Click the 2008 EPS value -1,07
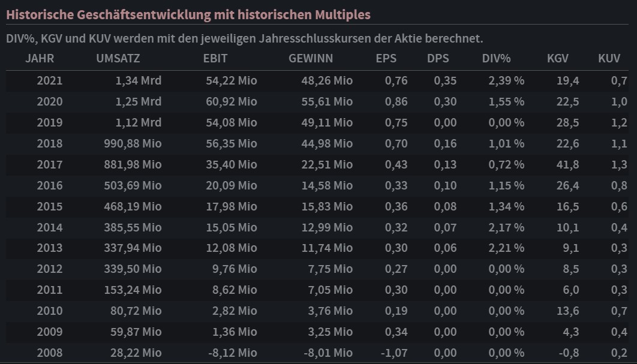The width and height of the screenshot is (637, 364). (x=394, y=353)
